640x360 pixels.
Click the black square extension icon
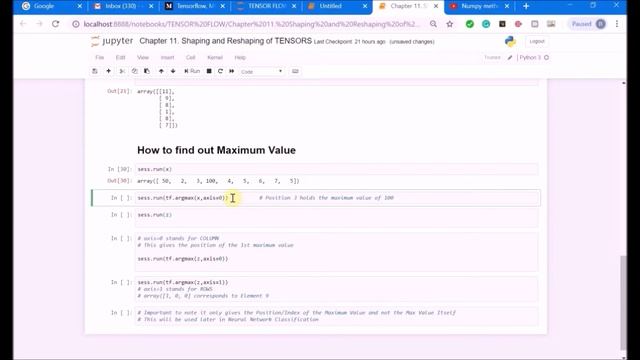(502, 24)
